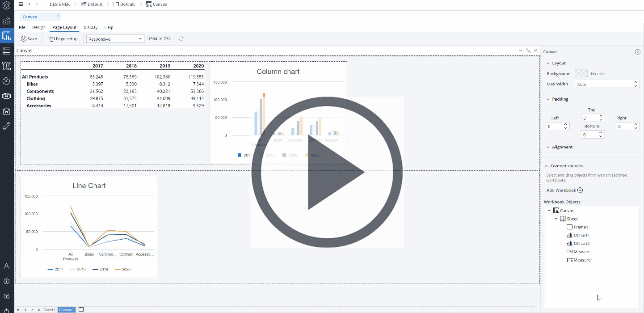Click the large video play button

pyautogui.click(x=327, y=172)
